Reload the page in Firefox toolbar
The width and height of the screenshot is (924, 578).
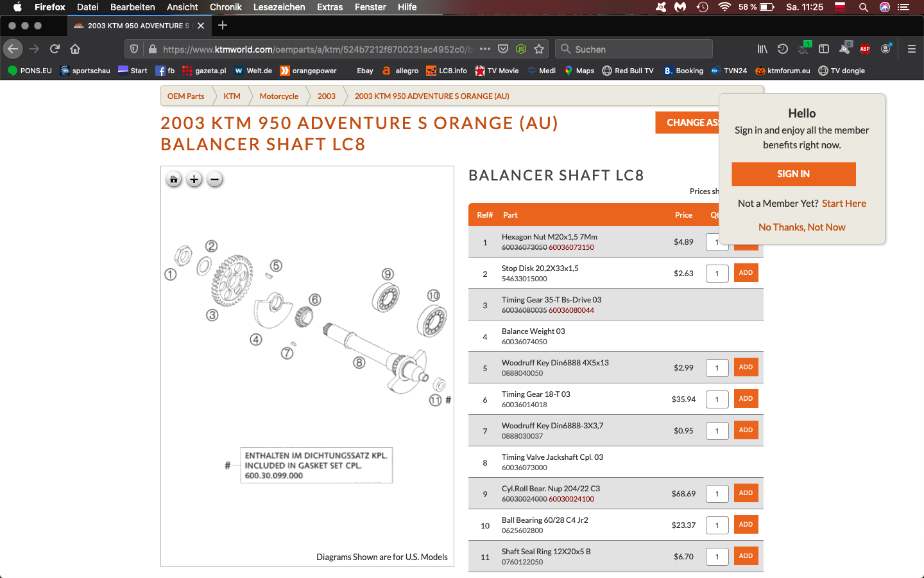(x=55, y=49)
